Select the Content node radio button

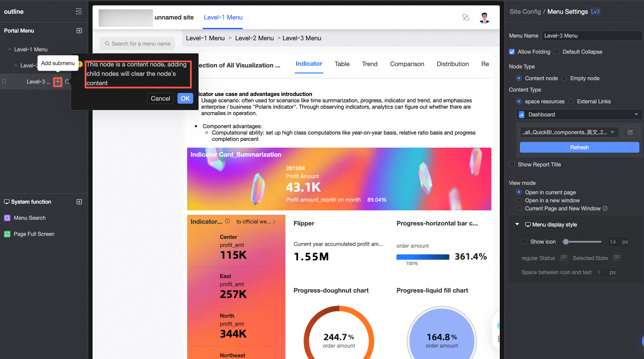pyautogui.click(x=519, y=78)
